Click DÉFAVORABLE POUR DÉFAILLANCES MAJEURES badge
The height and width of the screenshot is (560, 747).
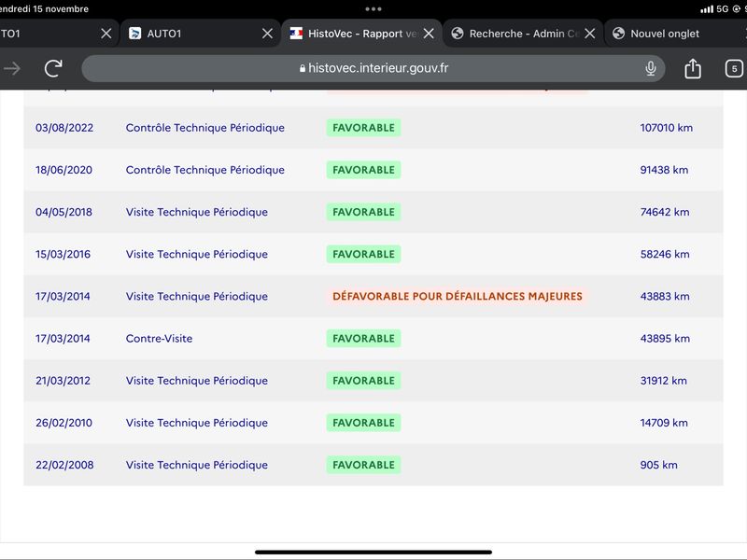point(458,296)
